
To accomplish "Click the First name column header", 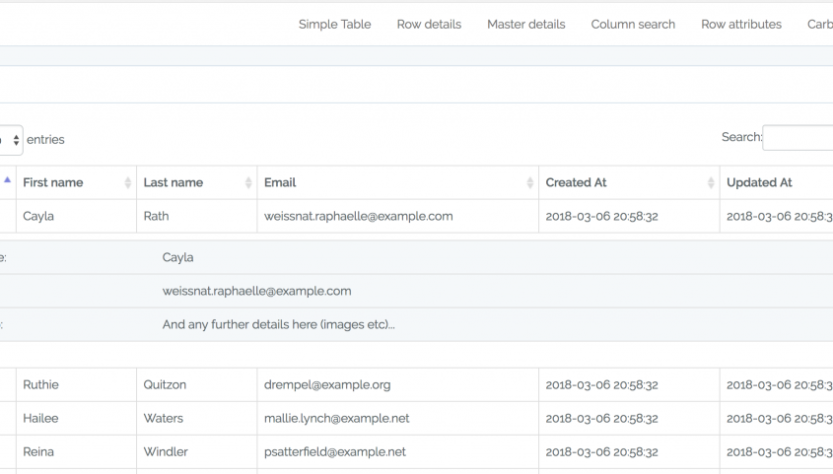I will pyautogui.click(x=76, y=183).
